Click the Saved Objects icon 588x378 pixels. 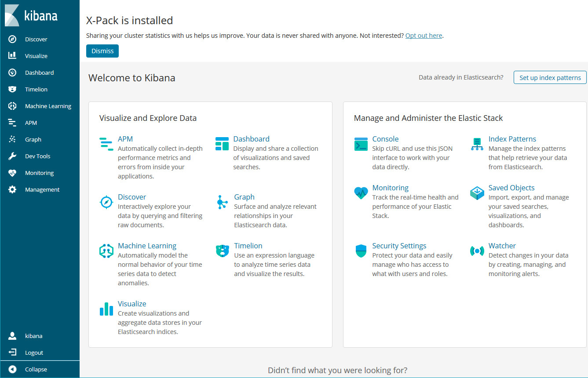(477, 193)
